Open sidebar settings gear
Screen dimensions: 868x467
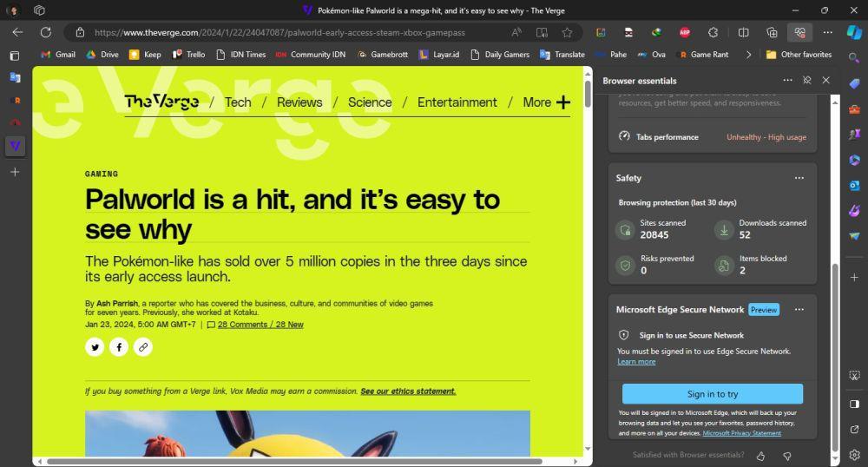pos(854,455)
